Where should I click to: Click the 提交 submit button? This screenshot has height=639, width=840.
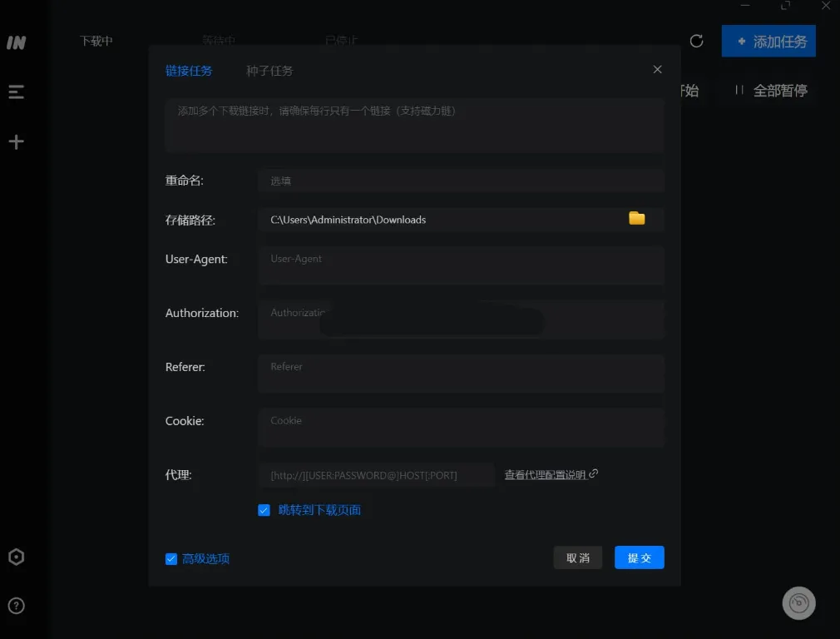coord(639,557)
